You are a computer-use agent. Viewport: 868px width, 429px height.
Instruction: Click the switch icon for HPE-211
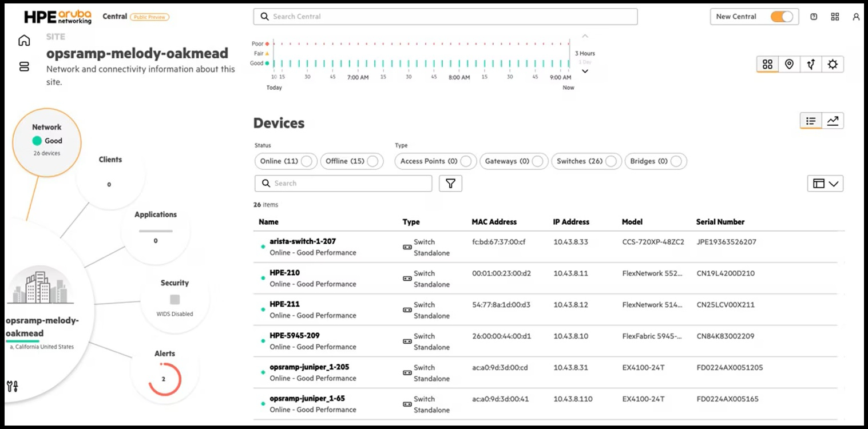(x=407, y=310)
